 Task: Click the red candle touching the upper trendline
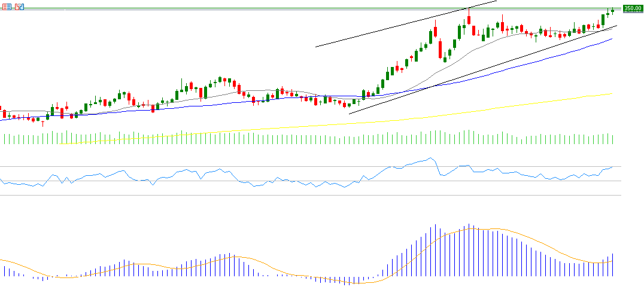click(x=469, y=20)
